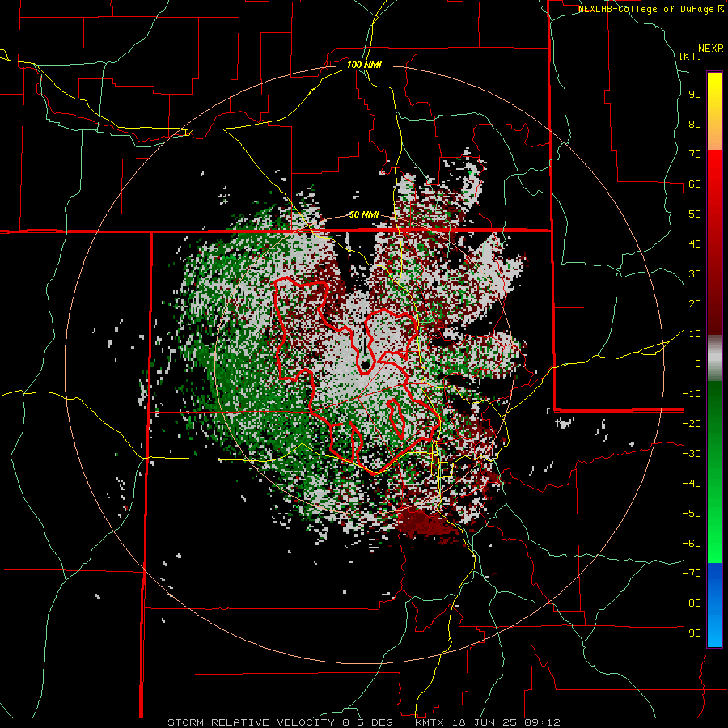
Task: Click the 20 value on velocity scale
Action: pos(695,303)
